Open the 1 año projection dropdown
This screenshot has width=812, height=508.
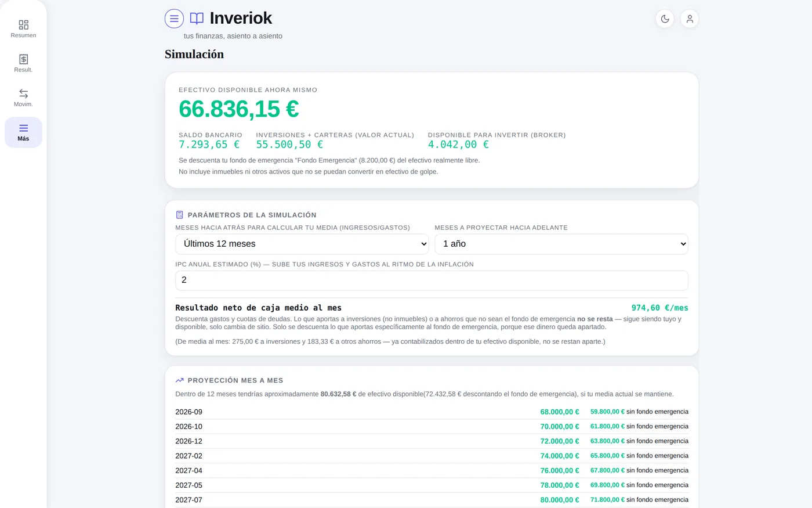[x=561, y=244]
